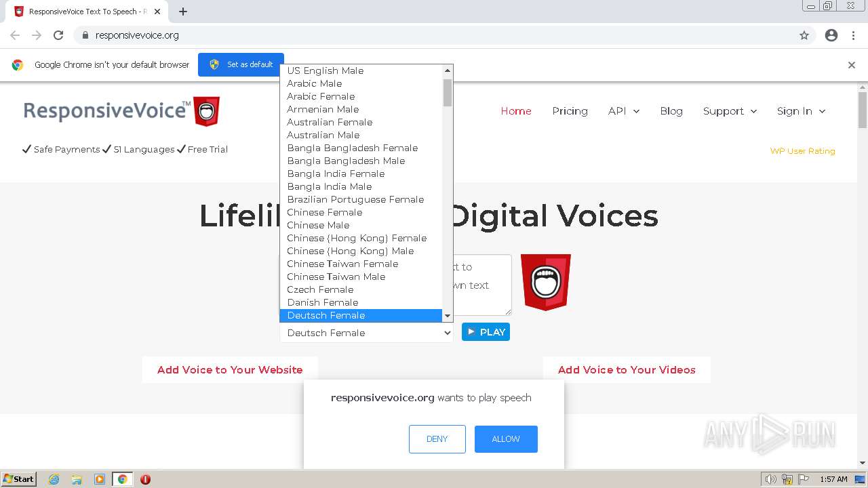
Task: Toggle the Deutsch Female voice select box
Action: (x=366, y=333)
